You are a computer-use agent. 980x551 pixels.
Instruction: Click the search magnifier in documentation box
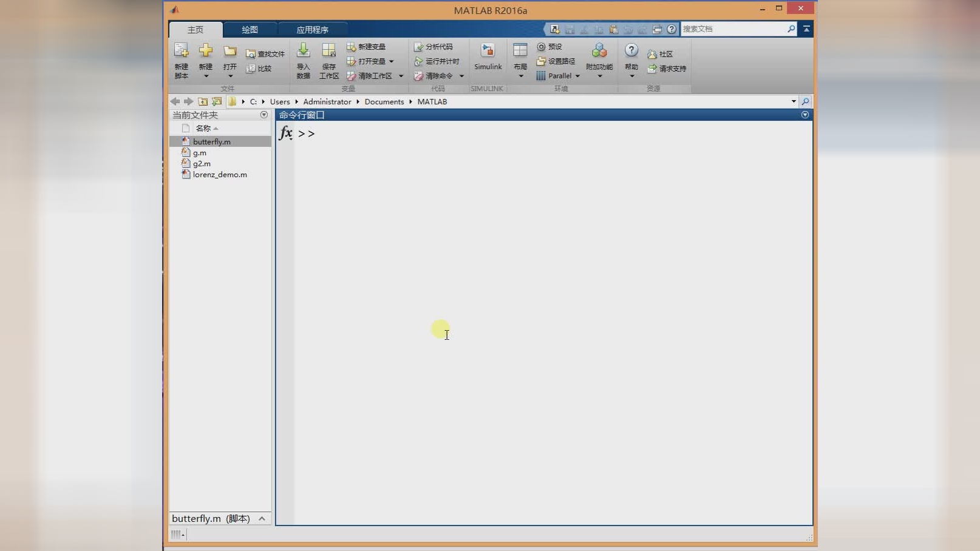pos(791,29)
